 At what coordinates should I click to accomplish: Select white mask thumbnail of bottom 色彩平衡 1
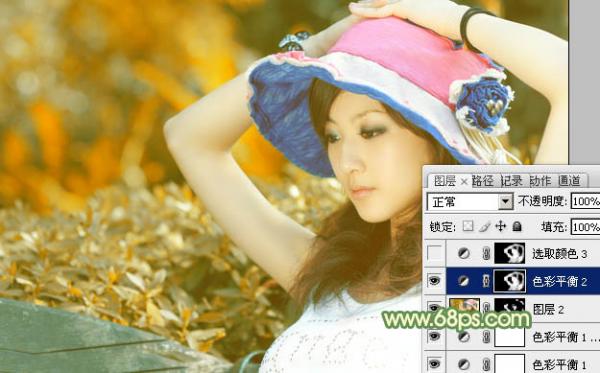tap(510, 364)
